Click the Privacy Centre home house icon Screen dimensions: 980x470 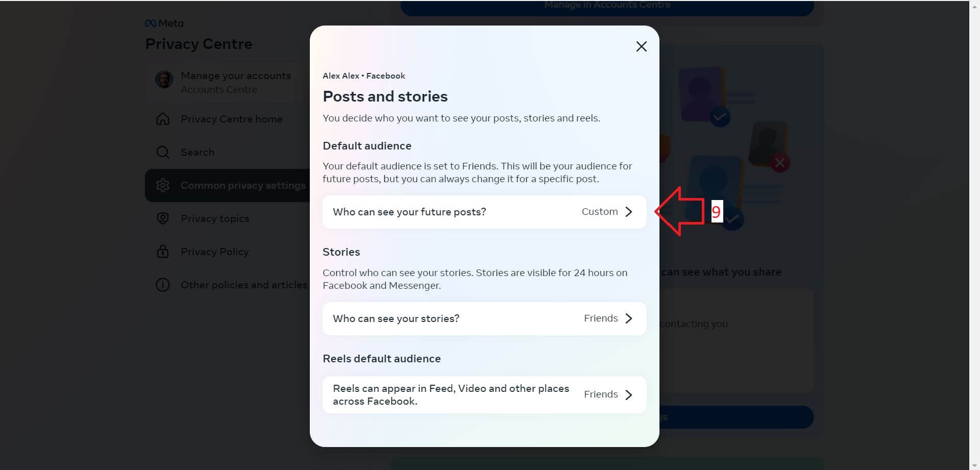pos(163,119)
